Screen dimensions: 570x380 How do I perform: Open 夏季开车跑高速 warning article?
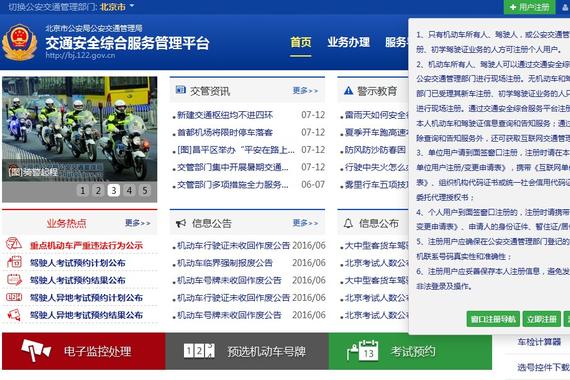tap(376, 133)
